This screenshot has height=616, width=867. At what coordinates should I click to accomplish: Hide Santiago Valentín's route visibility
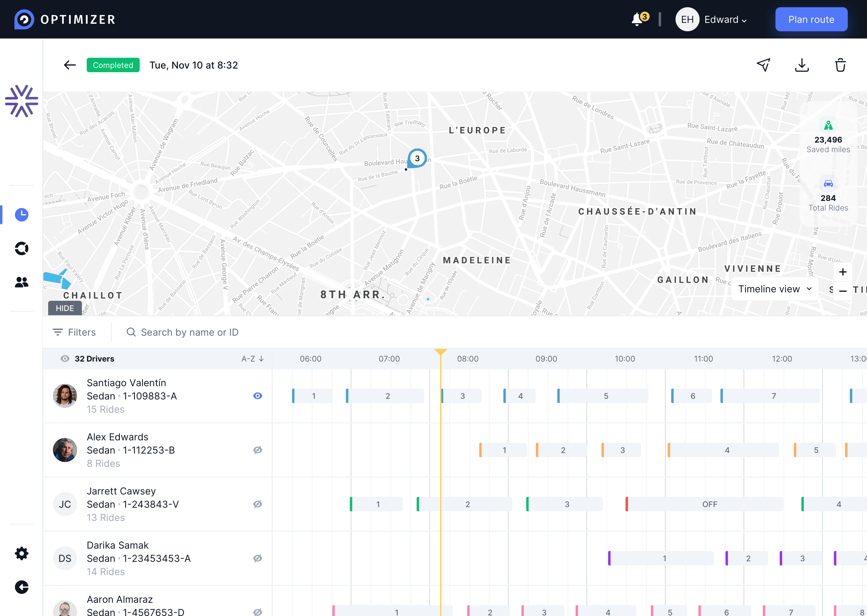(x=257, y=396)
